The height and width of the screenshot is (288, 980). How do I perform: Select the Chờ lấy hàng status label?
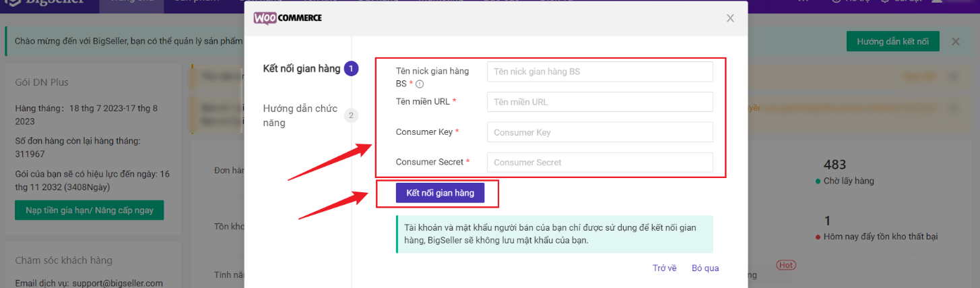[x=849, y=181]
